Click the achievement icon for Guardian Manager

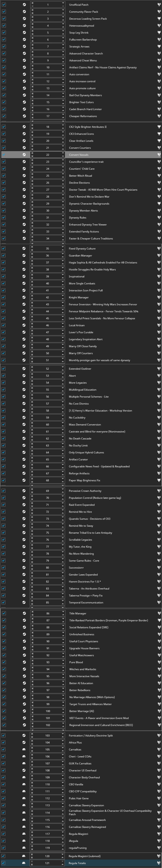click(x=159, y=255)
